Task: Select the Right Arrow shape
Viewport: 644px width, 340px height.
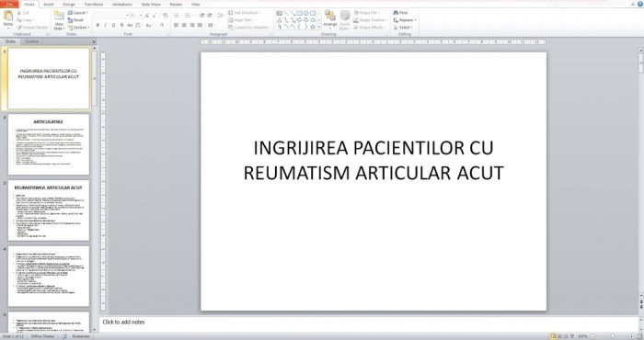Action: (x=299, y=19)
